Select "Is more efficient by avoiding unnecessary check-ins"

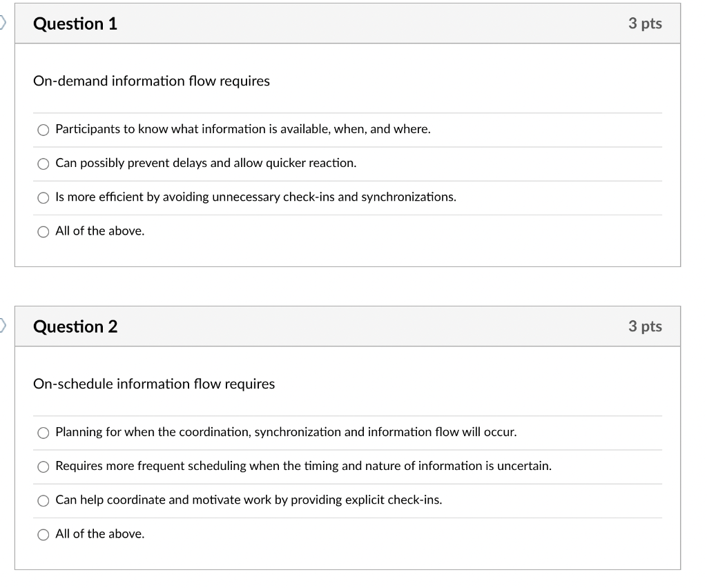point(43,197)
